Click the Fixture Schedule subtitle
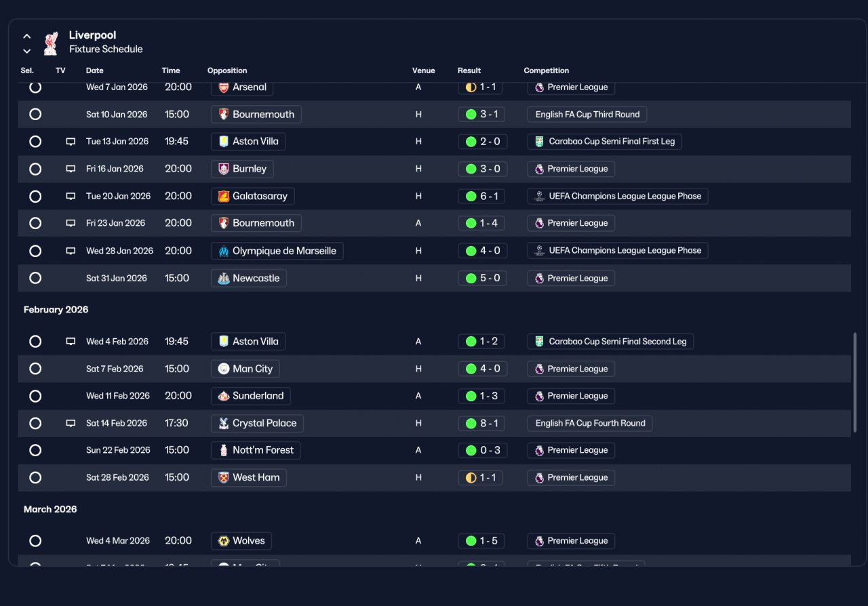This screenshot has width=868, height=606. [106, 49]
